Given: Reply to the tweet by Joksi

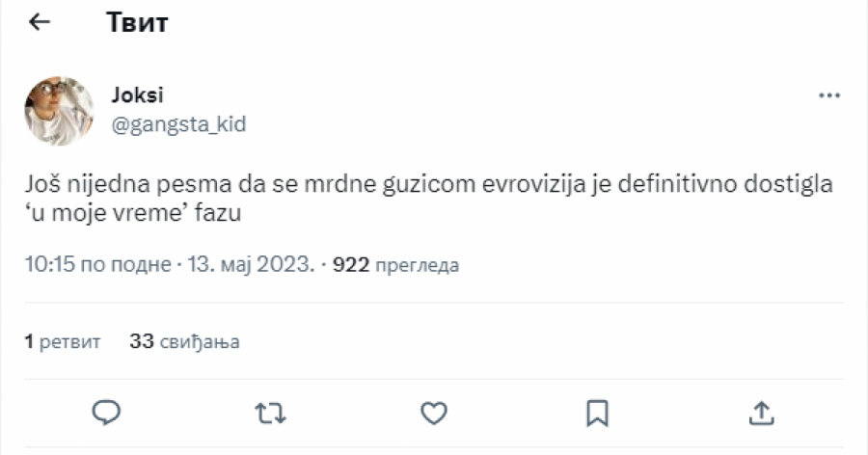Looking at the screenshot, I should 106,413.
